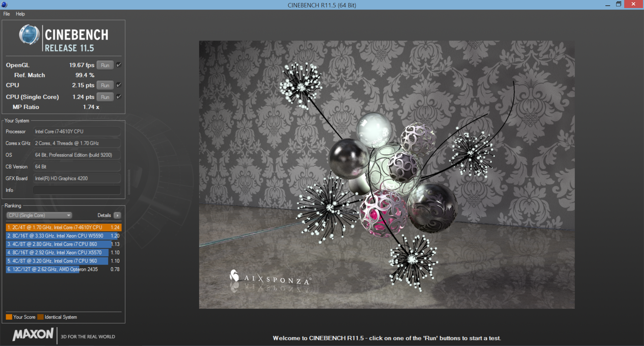Click the rendered scene preview image

pyautogui.click(x=387, y=175)
